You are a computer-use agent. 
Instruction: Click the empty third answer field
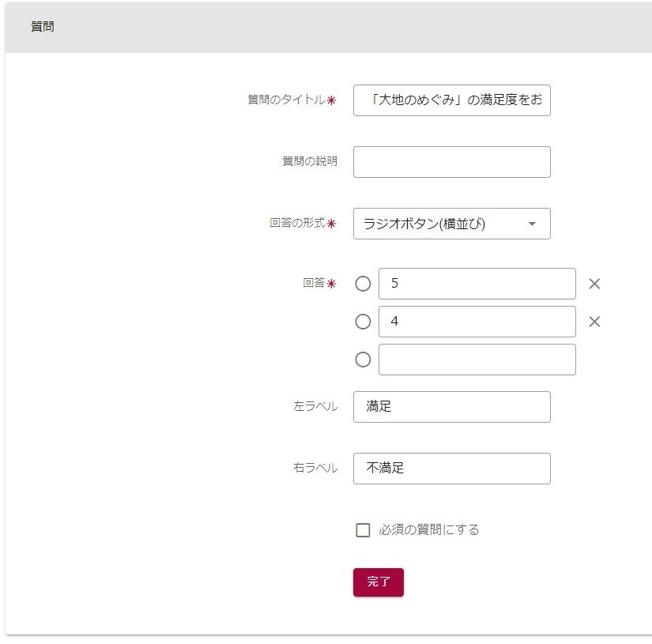click(x=477, y=360)
